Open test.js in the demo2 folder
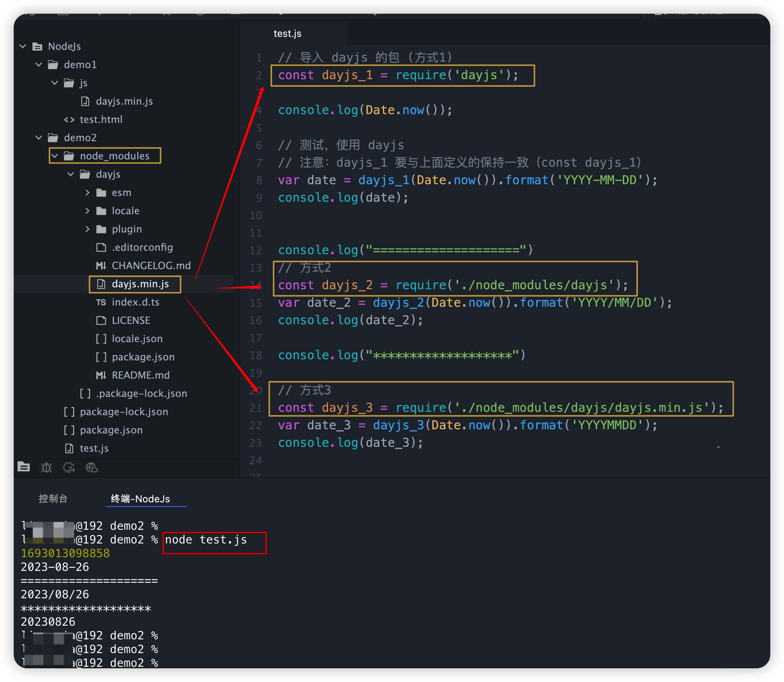 tap(94, 448)
